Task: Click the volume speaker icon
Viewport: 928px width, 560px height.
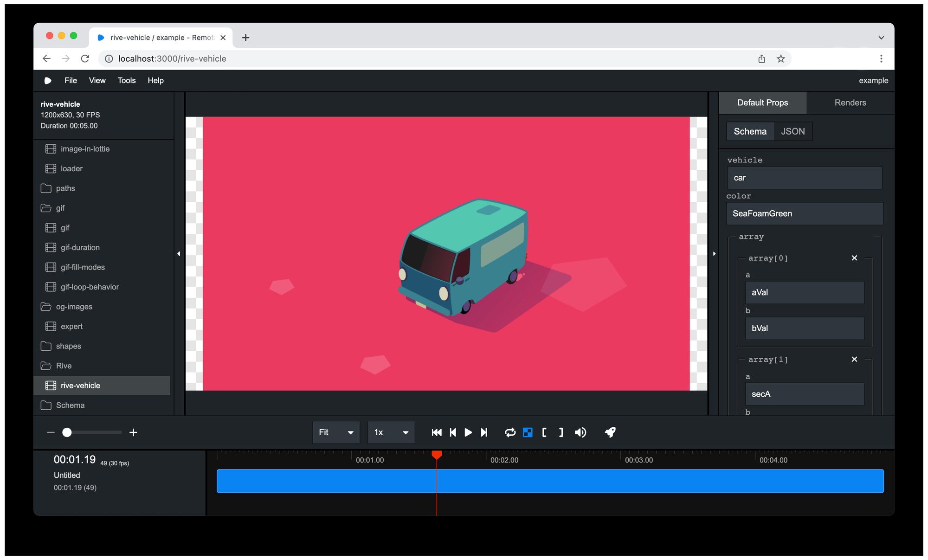Action: [580, 432]
